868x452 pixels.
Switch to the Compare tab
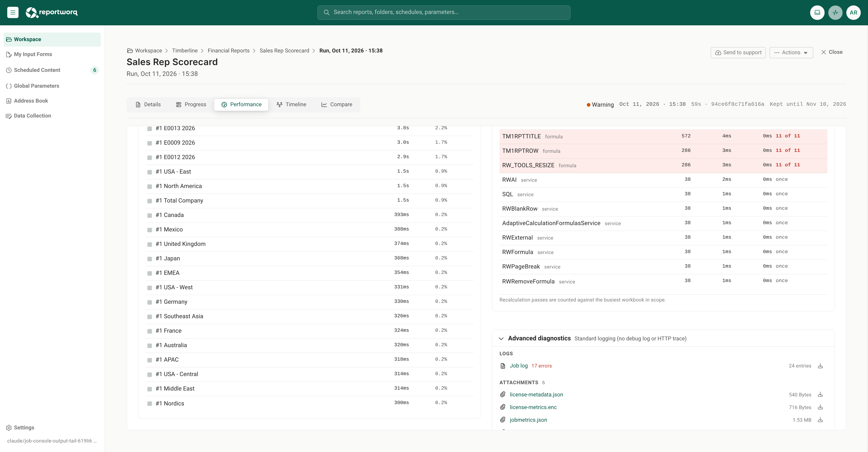[x=337, y=104]
